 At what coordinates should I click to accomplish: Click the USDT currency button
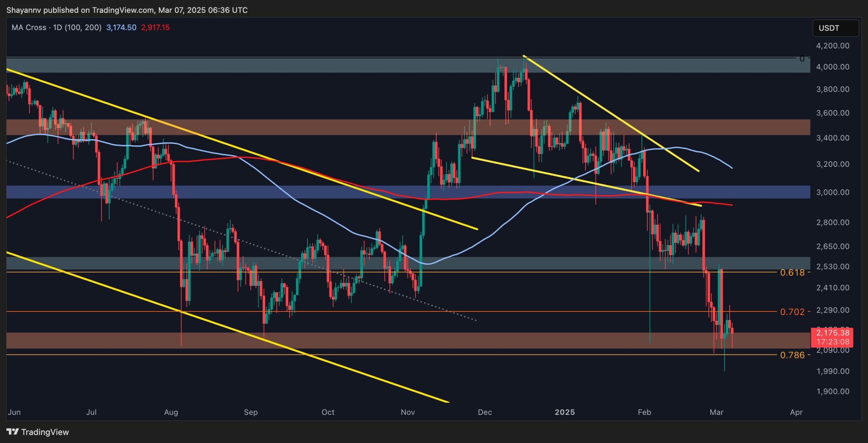pyautogui.click(x=835, y=28)
